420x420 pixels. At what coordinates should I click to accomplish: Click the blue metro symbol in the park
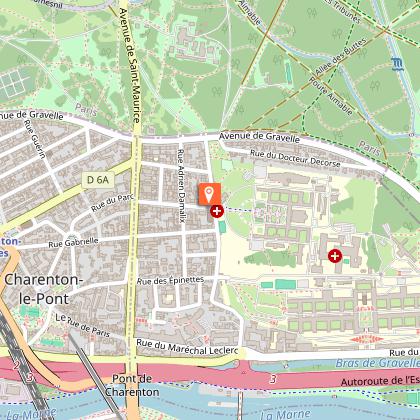pyautogui.click(x=397, y=64)
